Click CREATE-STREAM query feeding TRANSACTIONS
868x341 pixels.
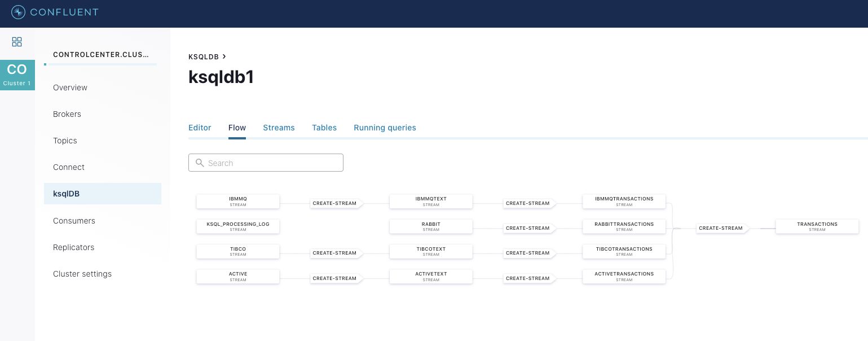pyautogui.click(x=722, y=228)
